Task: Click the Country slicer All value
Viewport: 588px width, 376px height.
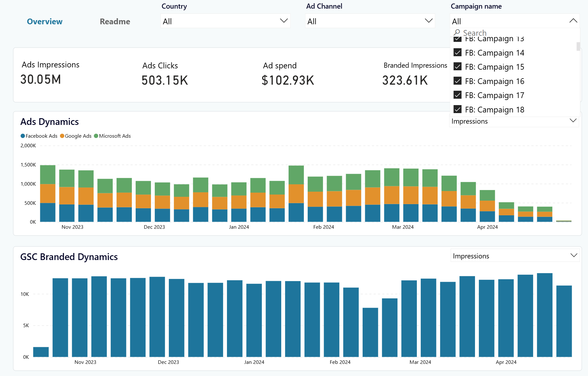Action: (167, 21)
